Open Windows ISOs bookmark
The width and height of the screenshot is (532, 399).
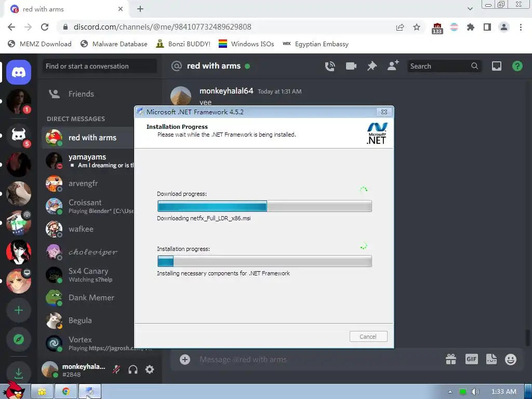pos(246,44)
